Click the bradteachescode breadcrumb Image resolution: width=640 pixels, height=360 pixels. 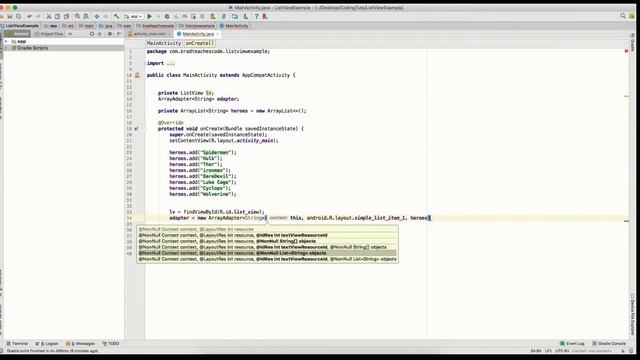coord(155,26)
